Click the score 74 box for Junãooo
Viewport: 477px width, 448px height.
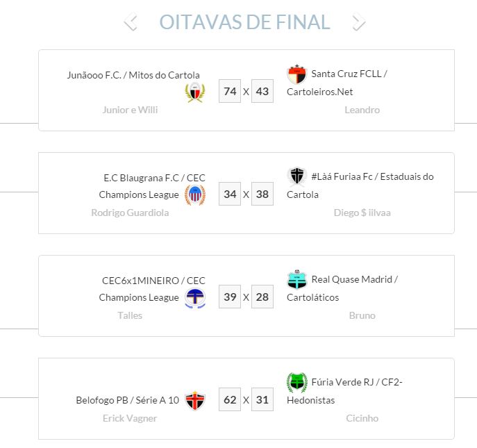230,92
